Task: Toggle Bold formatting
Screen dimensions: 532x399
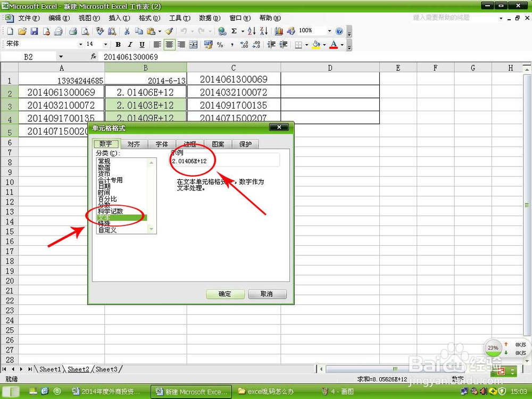Action: (118, 45)
